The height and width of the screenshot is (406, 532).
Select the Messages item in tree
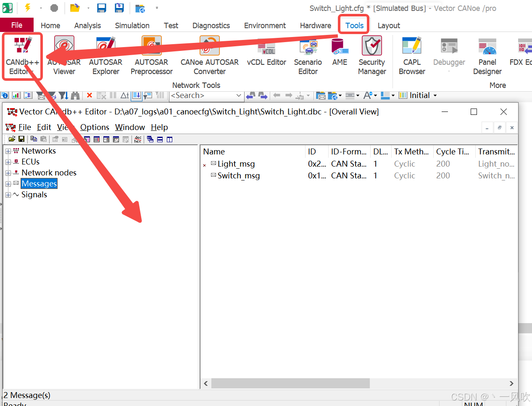click(39, 184)
